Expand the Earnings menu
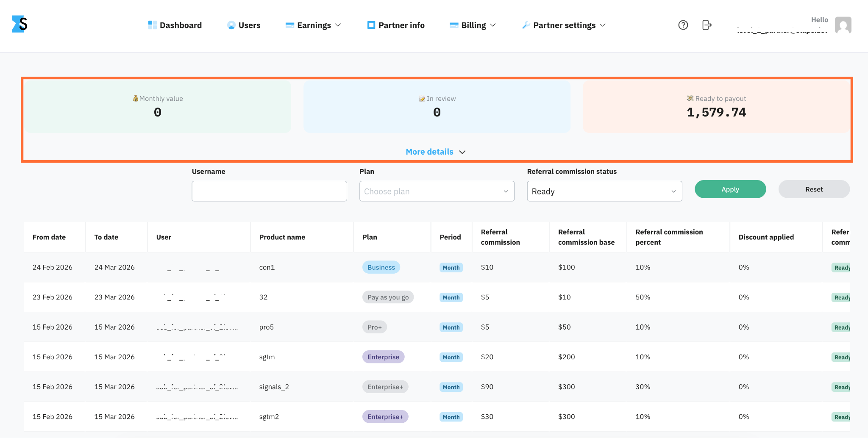868x438 pixels. [313, 25]
